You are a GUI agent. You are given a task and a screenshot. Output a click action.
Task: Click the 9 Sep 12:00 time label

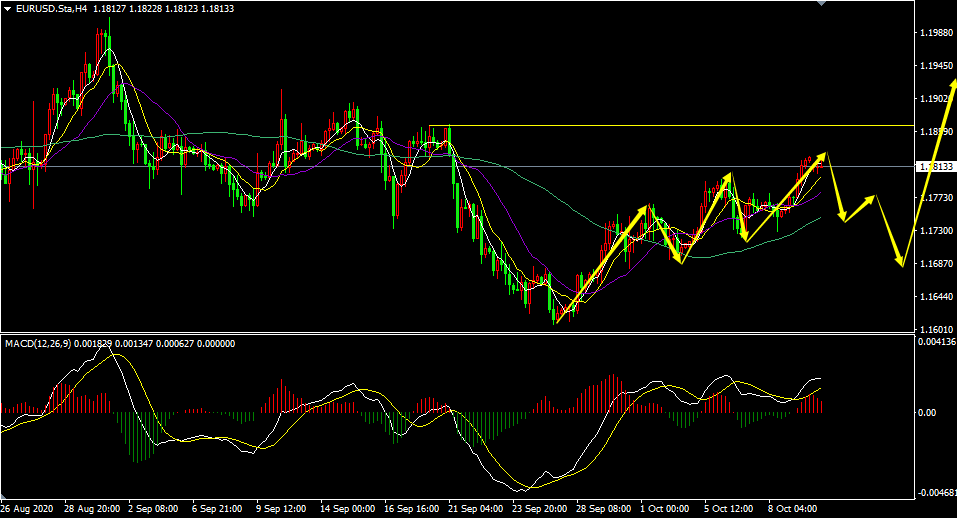(x=281, y=508)
